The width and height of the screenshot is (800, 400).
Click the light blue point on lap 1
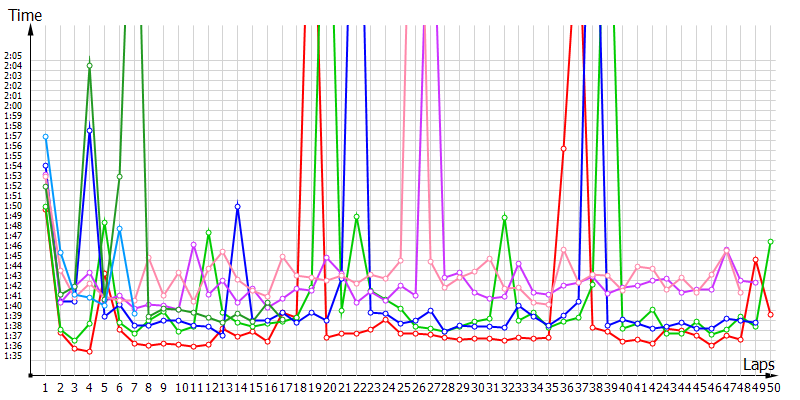[45, 136]
